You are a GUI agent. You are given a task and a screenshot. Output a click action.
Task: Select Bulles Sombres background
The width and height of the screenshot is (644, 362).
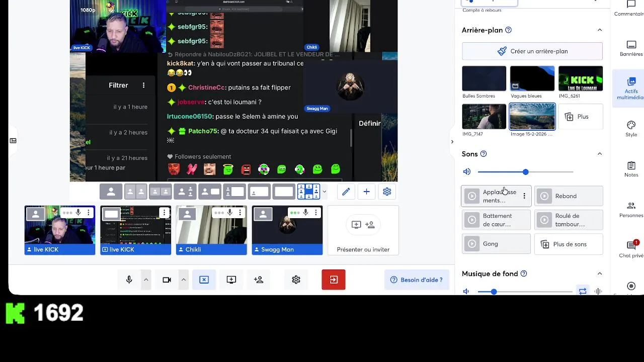coord(484,78)
